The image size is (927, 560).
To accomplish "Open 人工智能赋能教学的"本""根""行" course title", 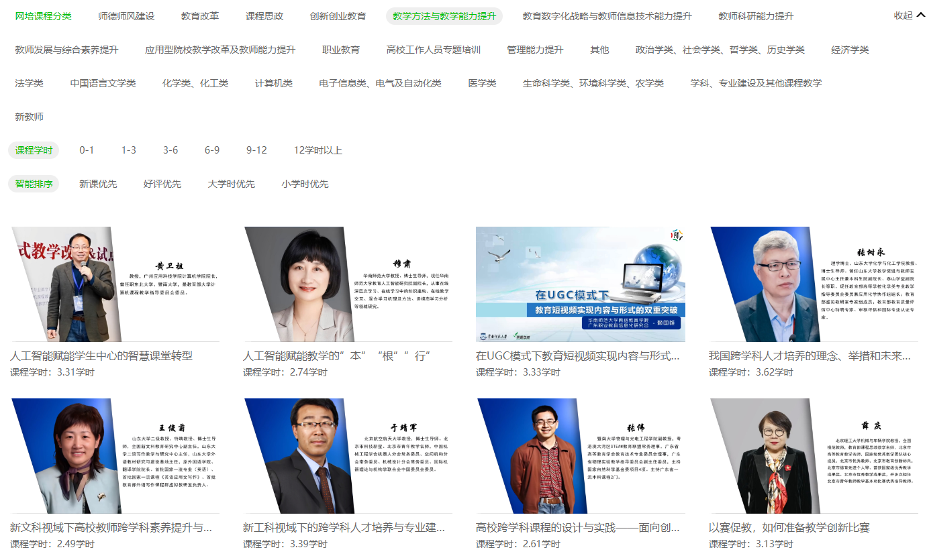I will point(336,356).
